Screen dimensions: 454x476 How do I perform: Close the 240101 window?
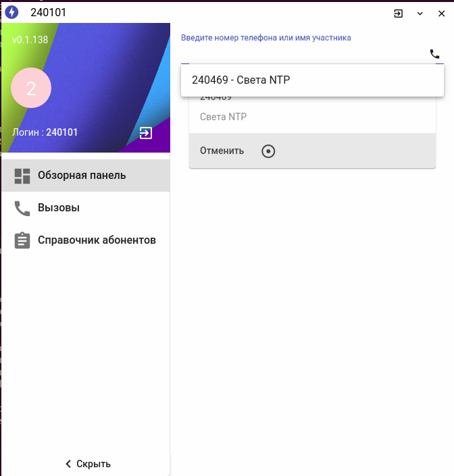[x=442, y=14]
